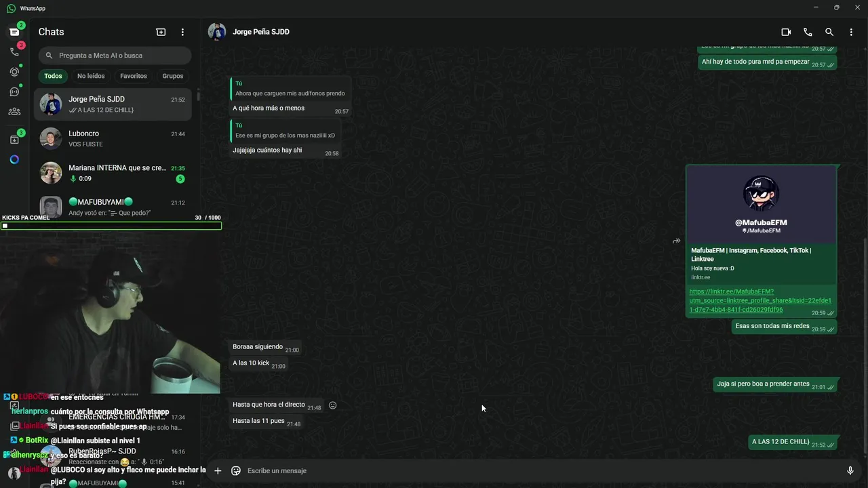Select the 'No leídos' filter tab
The width and height of the screenshot is (868, 488).
91,76
